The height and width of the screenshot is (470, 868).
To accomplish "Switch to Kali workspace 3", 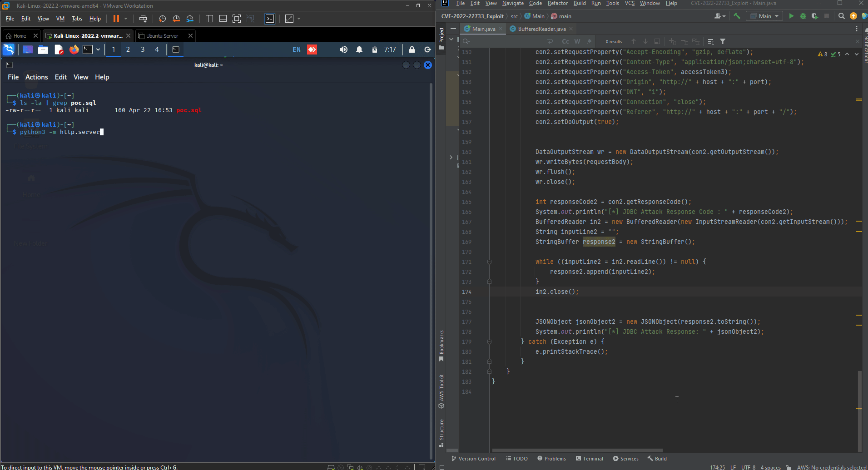I will coord(143,49).
